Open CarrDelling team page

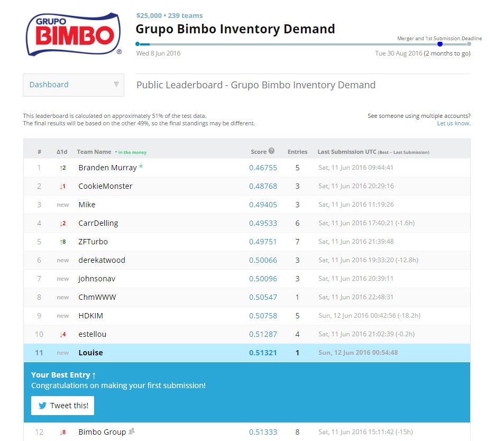tap(98, 223)
